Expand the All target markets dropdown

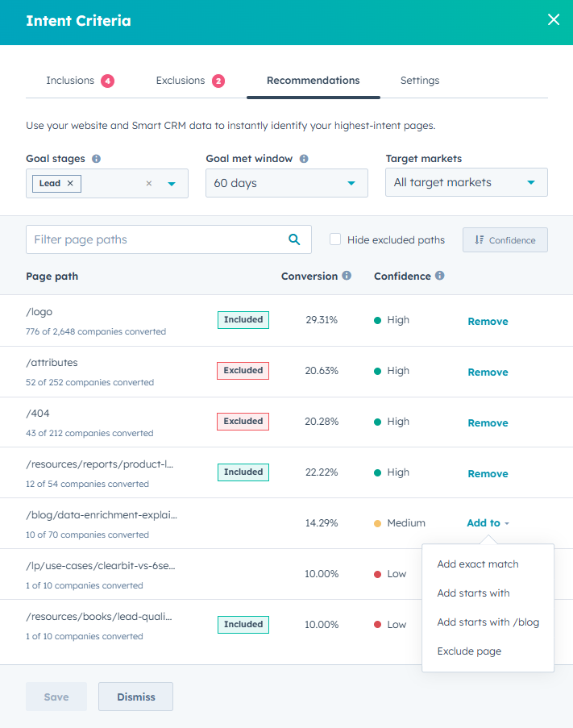coord(466,182)
